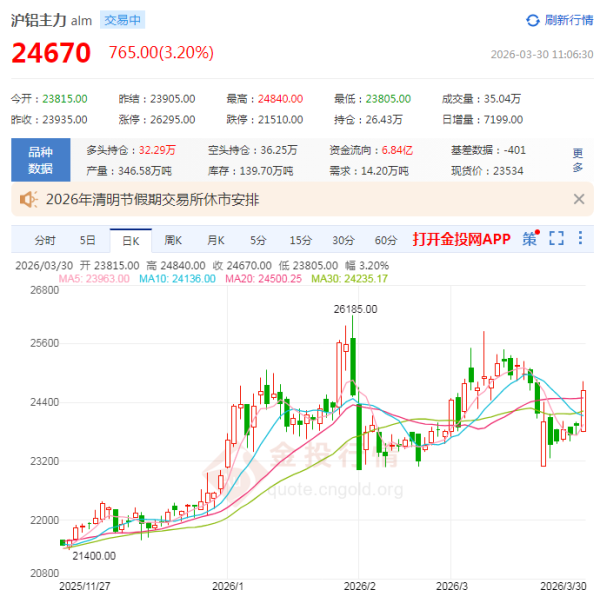This screenshot has height=590, width=600.
Task: Click the 打开金投网APP link
Action: (461, 239)
